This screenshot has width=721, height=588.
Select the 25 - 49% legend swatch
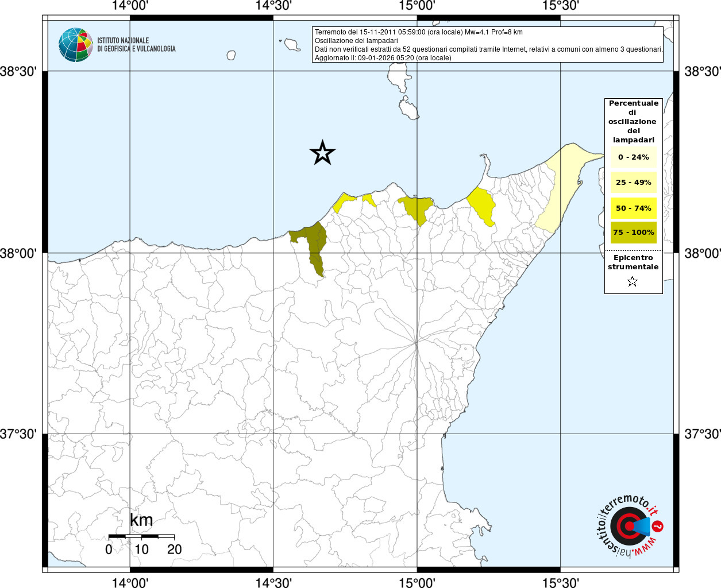[x=634, y=182]
